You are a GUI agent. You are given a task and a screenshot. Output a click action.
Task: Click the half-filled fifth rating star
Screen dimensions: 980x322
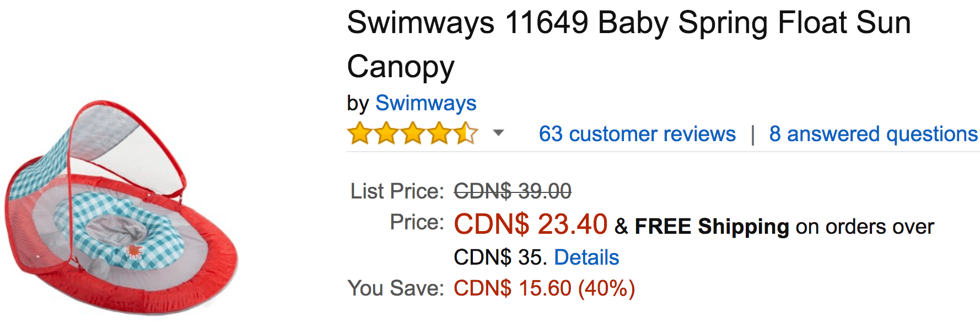[x=466, y=133]
